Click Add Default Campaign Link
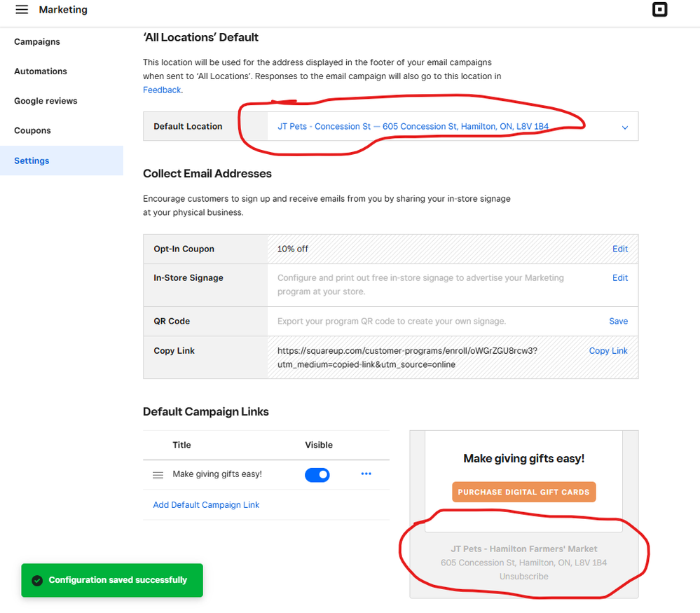 tap(206, 505)
